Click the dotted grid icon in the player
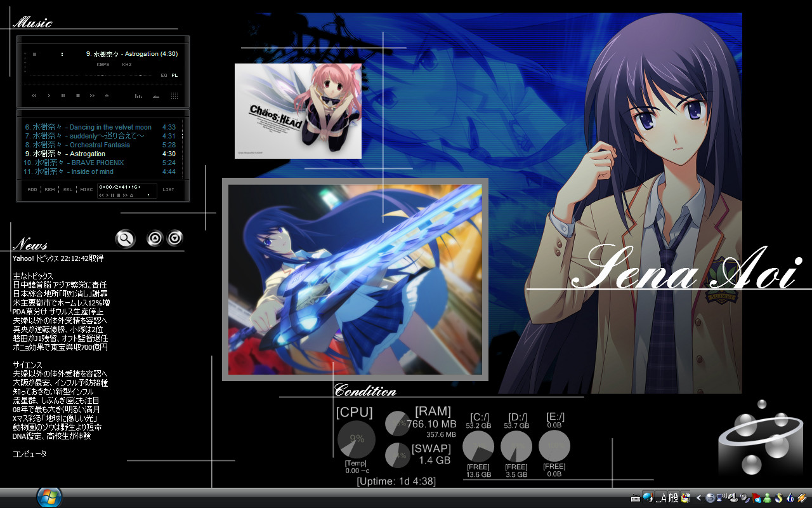 pyautogui.click(x=174, y=96)
